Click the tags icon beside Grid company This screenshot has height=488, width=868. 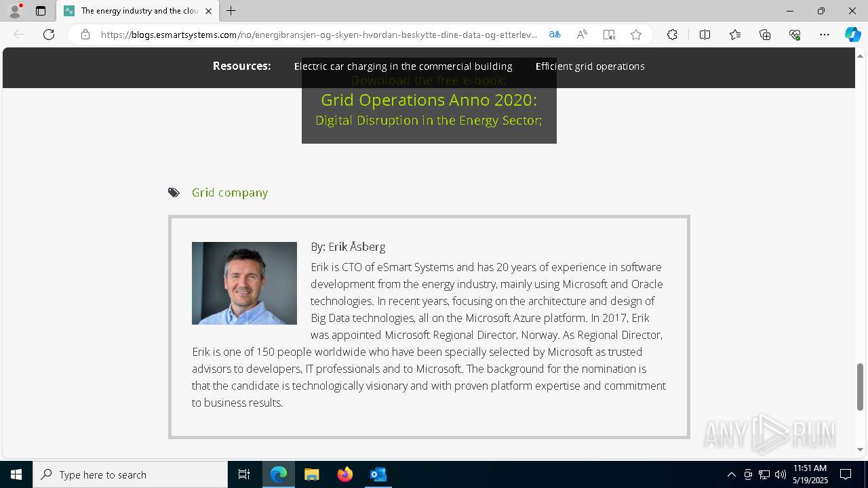pos(174,192)
